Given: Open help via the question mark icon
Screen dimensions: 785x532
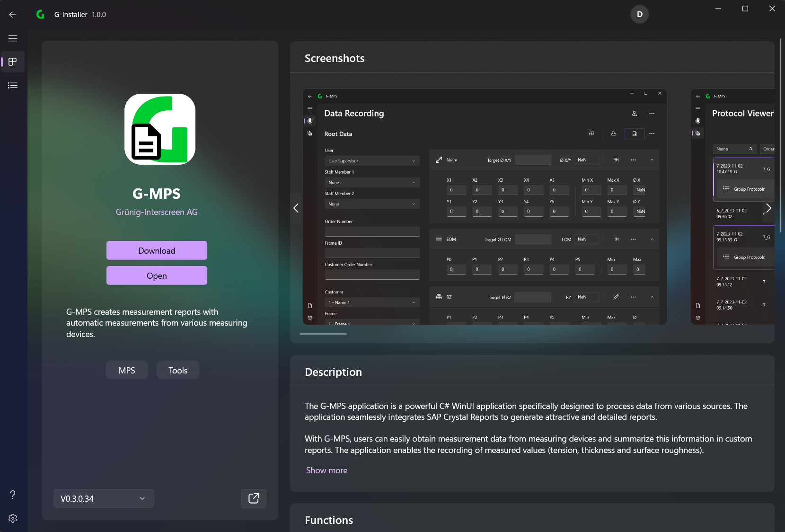Looking at the screenshot, I should point(13,495).
